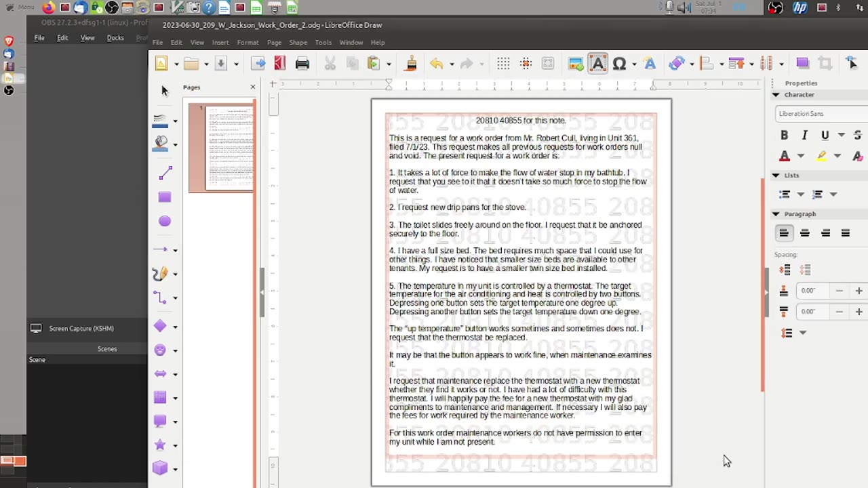The image size is (868, 488).
Task: Open the Liberation Sans font name box
Action: (x=821, y=113)
